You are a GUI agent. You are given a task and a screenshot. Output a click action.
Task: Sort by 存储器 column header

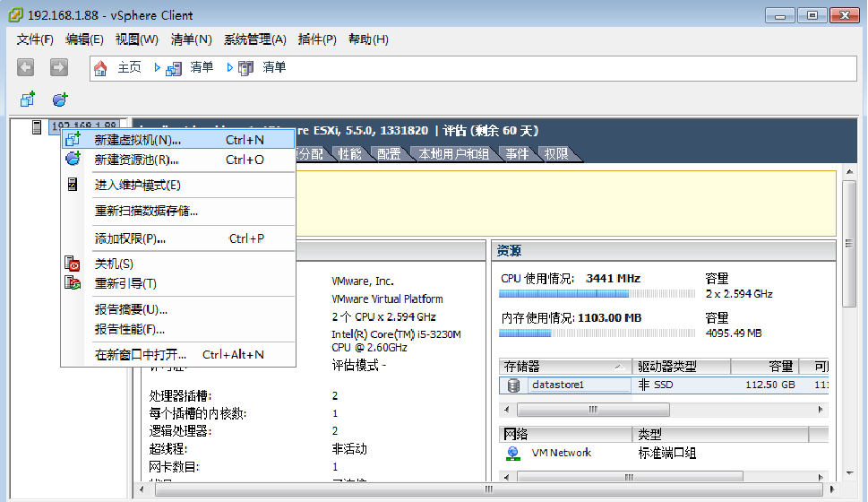coord(564,367)
